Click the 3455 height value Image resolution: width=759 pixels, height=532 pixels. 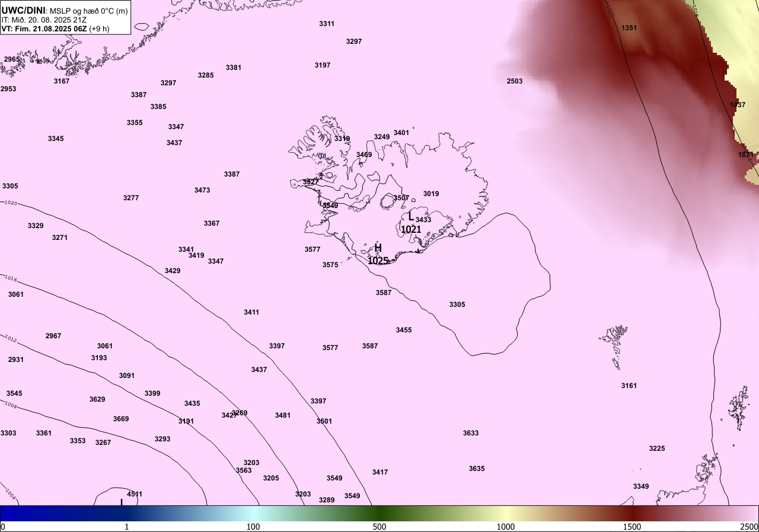tap(404, 330)
